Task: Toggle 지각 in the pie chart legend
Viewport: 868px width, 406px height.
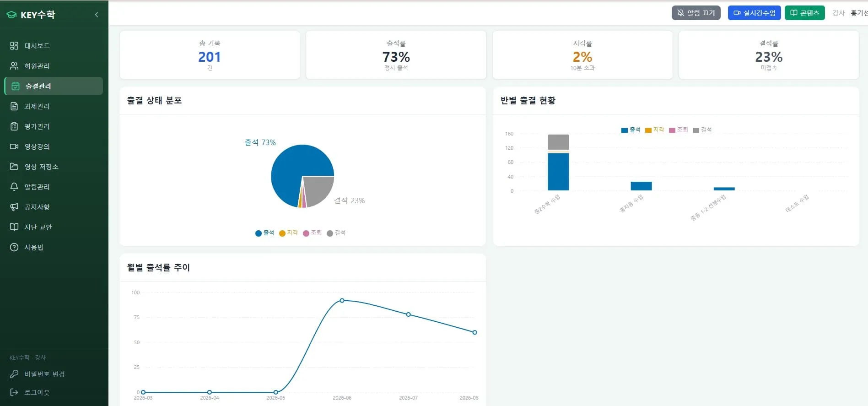Action: 288,233
